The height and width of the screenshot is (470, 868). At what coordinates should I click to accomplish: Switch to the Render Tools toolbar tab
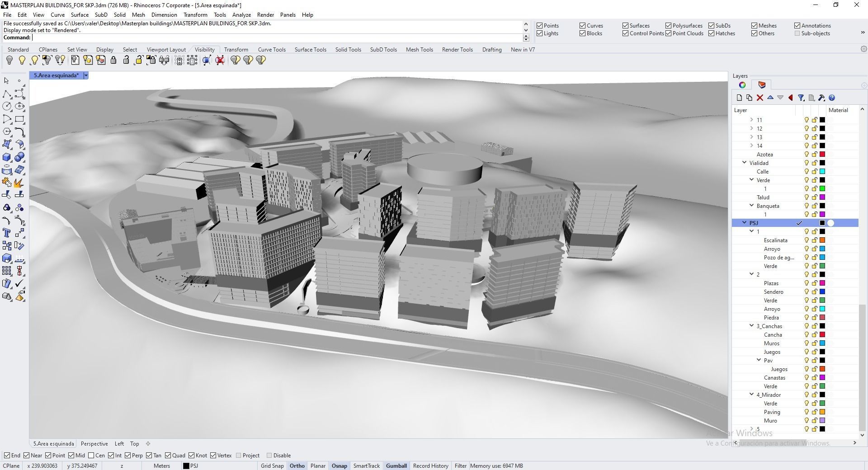457,50
